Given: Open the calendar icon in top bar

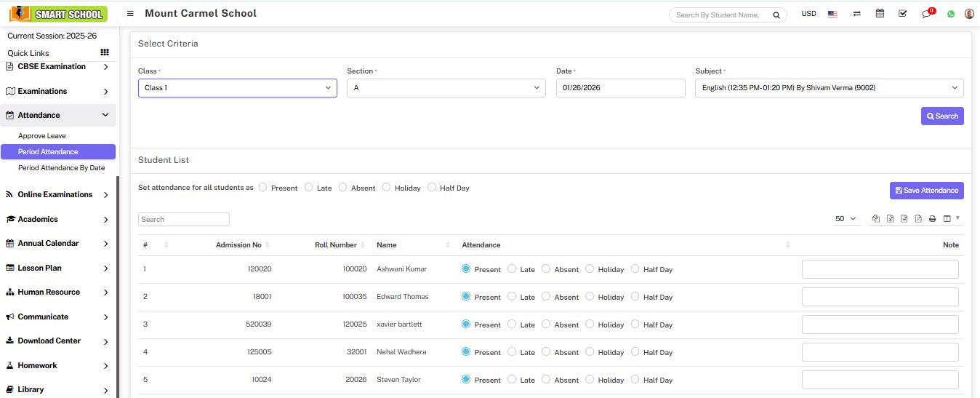Looking at the screenshot, I should pyautogui.click(x=880, y=14).
